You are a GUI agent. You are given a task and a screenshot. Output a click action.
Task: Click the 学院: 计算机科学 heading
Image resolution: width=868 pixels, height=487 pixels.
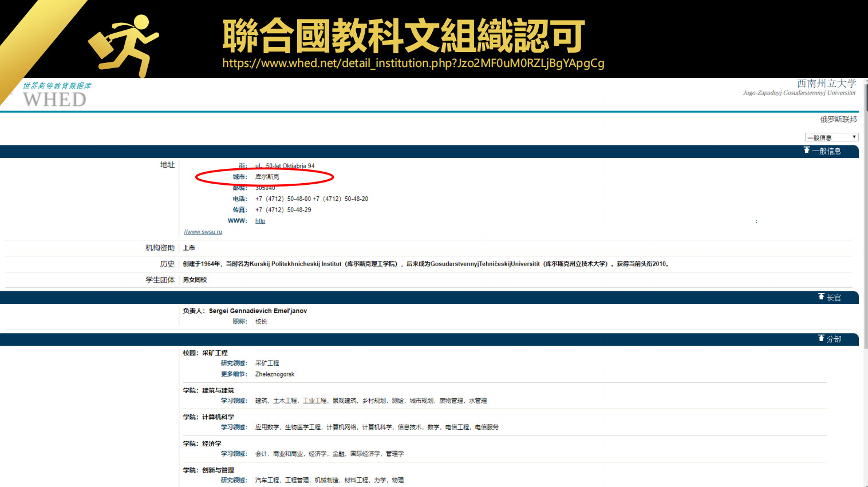point(208,417)
